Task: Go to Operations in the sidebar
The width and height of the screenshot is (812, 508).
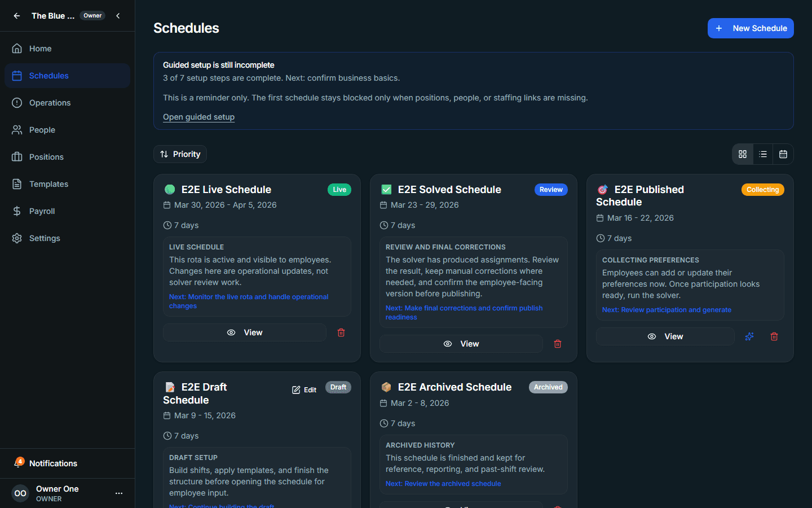Action: (x=67, y=103)
